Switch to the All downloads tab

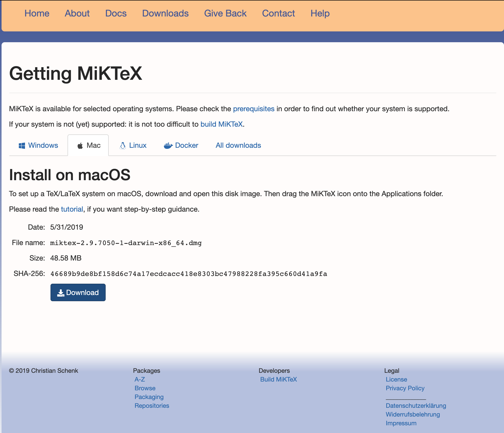click(238, 145)
